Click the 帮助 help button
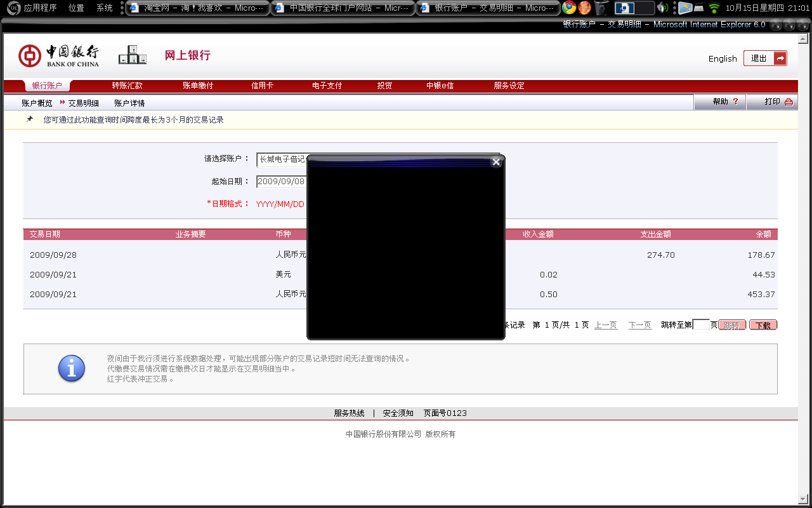The width and height of the screenshot is (812, 508). point(720,102)
